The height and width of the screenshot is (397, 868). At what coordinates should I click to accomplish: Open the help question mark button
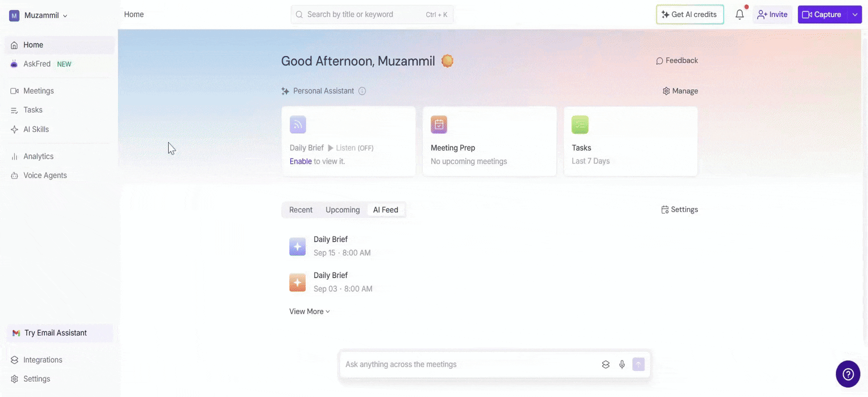coord(848,374)
